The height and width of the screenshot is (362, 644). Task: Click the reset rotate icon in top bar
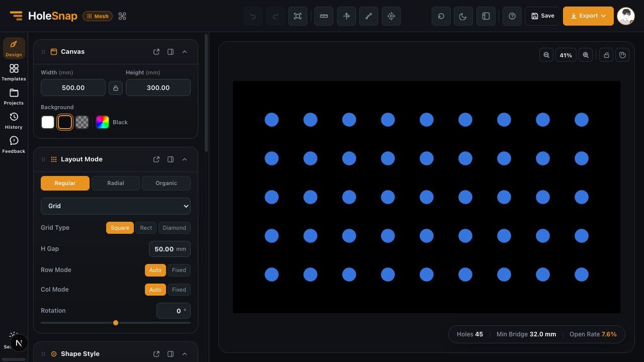tap(441, 16)
